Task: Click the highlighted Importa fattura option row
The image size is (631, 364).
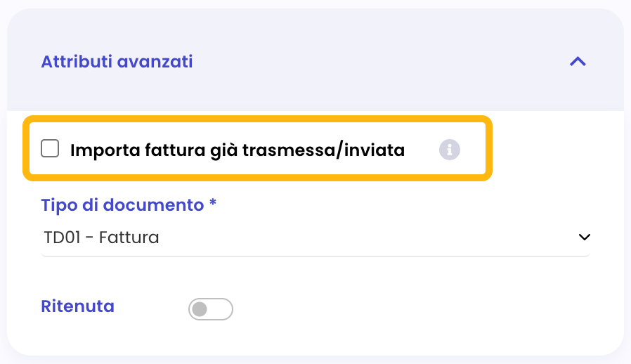Action: 258,148
